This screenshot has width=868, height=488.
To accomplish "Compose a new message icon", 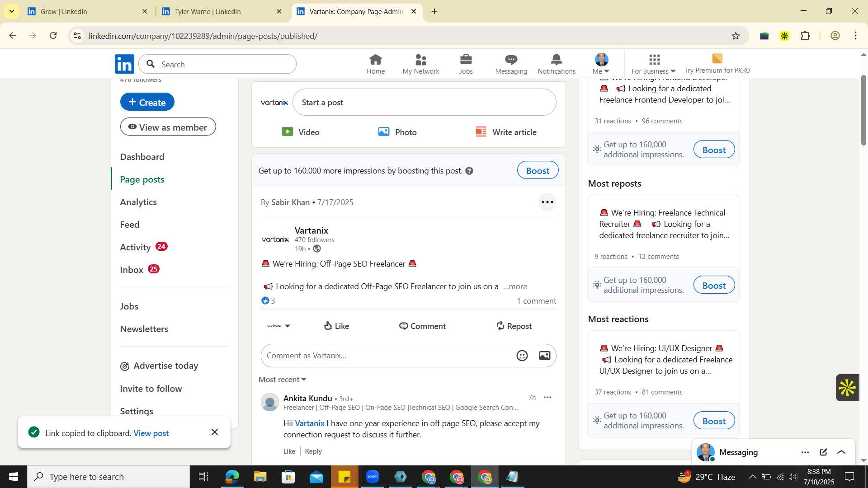I will (x=823, y=452).
